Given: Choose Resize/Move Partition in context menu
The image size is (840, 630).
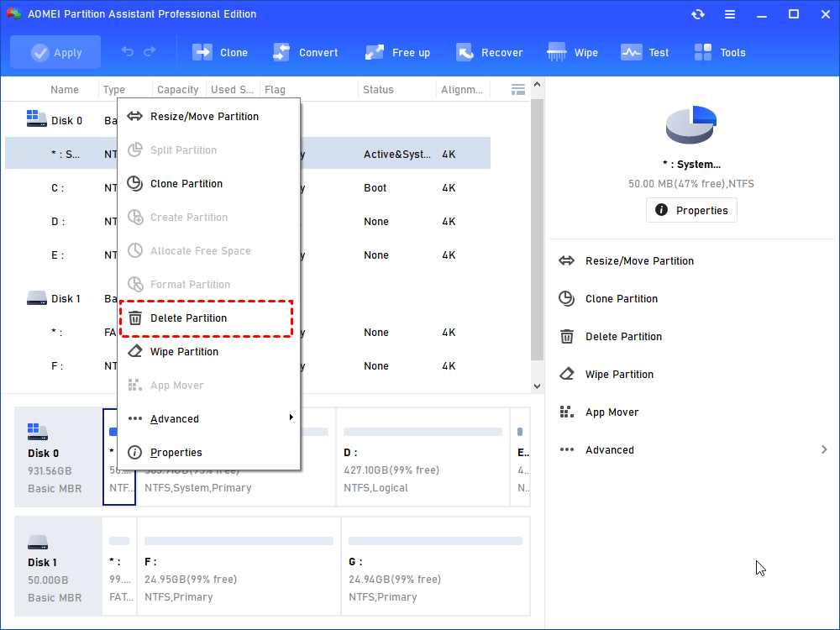Looking at the screenshot, I should (x=209, y=116).
